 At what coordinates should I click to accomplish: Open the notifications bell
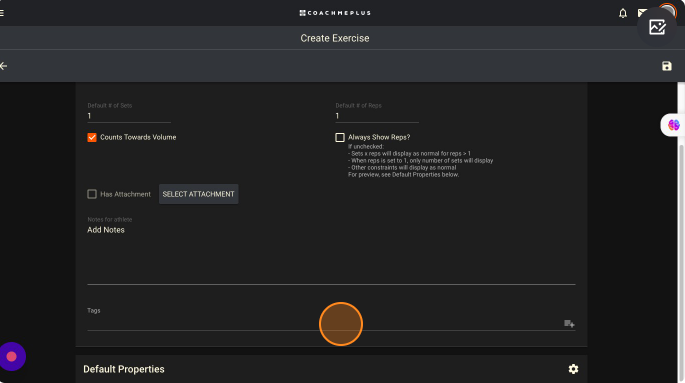pos(623,13)
